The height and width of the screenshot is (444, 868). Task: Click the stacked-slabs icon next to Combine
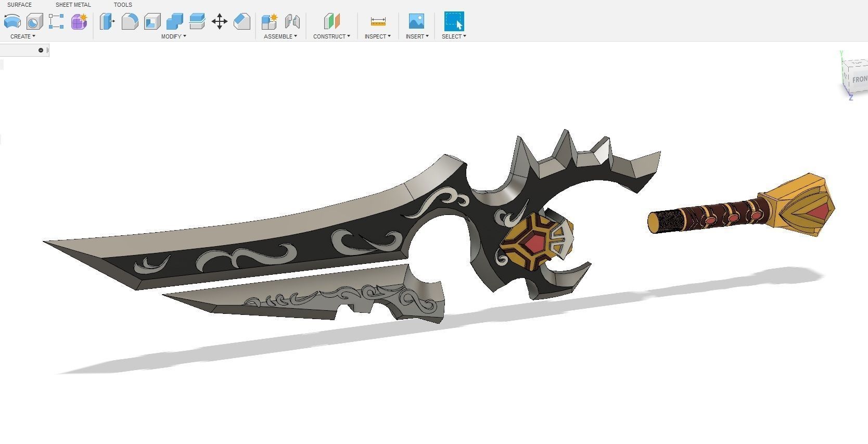[x=197, y=21]
